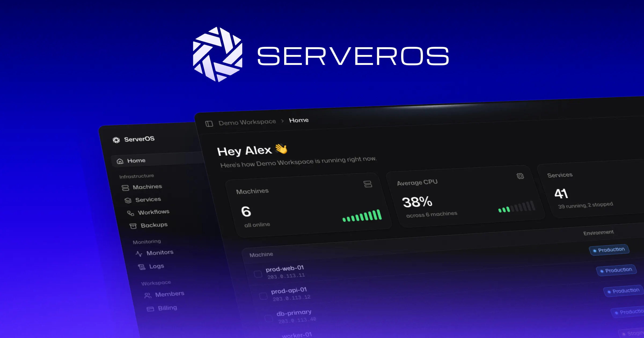Image resolution: width=644 pixels, height=338 pixels.
Task: Click the Home breadcrumb
Action: tap(299, 120)
